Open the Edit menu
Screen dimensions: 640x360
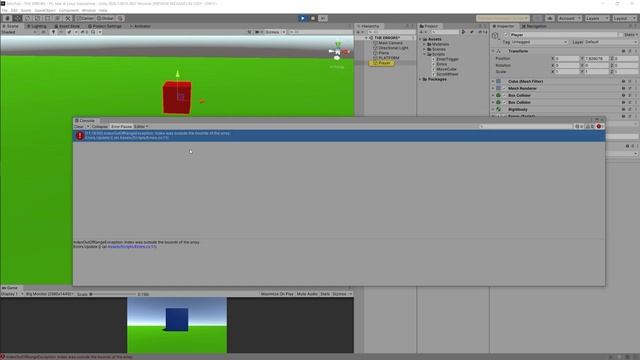point(14,10)
